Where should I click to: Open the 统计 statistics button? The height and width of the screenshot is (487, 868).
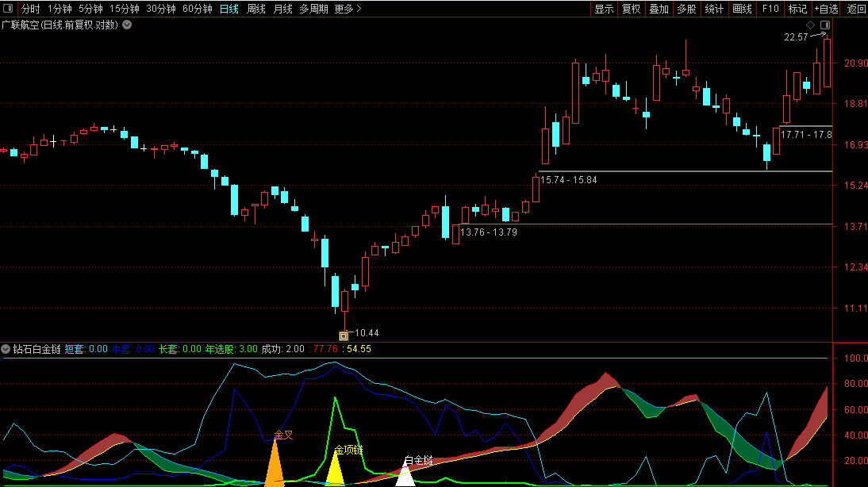[714, 9]
